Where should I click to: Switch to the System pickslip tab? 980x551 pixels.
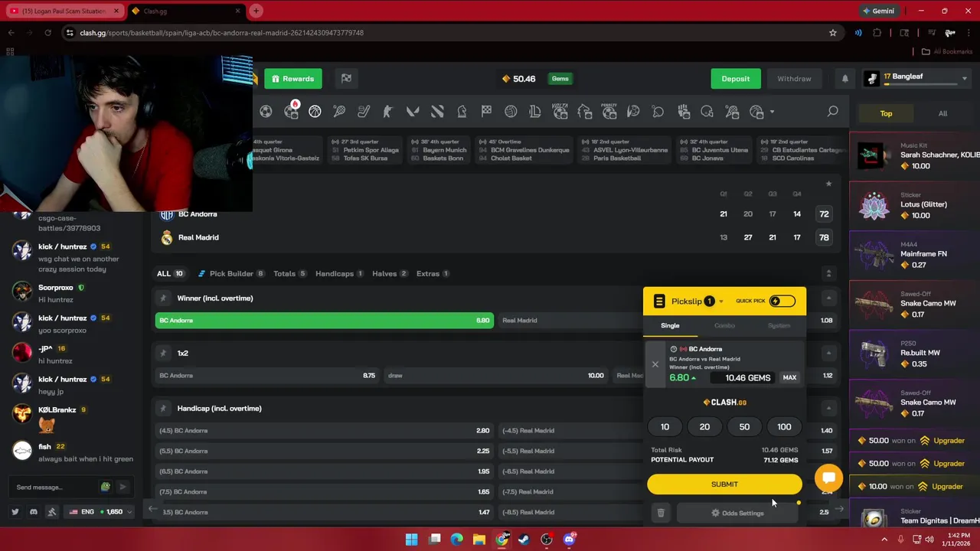[779, 325]
